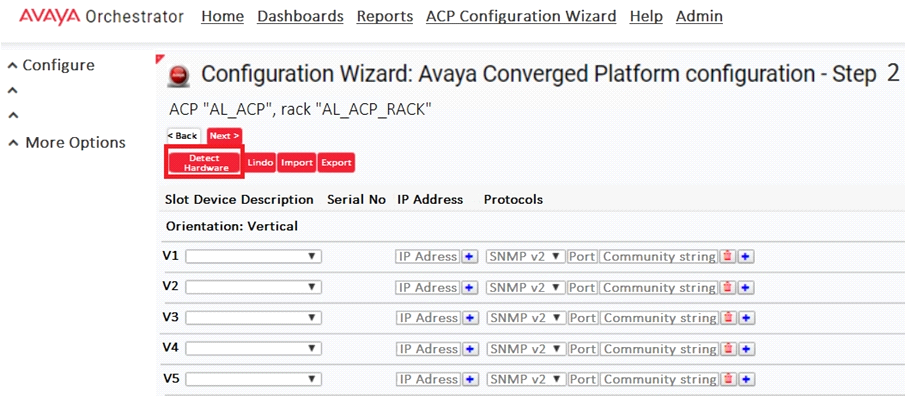Open the ACP Configuration Wizard menu item

521,16
